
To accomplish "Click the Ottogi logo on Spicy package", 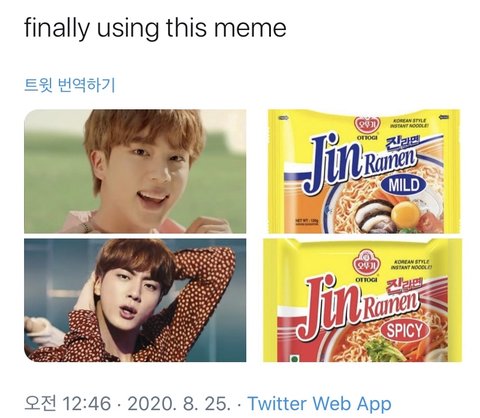I will click(x=367, y=262).
